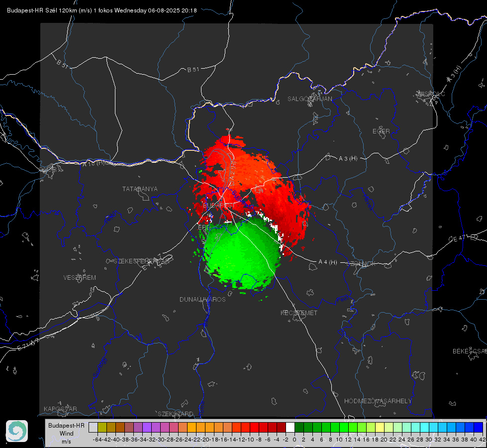Click the TATABANYA city label
Viewport: 487px width, 448px height.
140,189
